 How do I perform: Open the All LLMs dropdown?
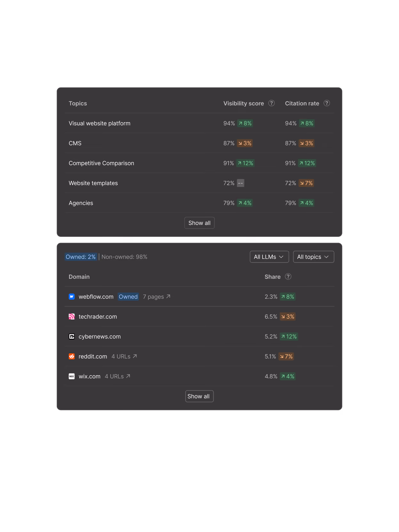269,257
